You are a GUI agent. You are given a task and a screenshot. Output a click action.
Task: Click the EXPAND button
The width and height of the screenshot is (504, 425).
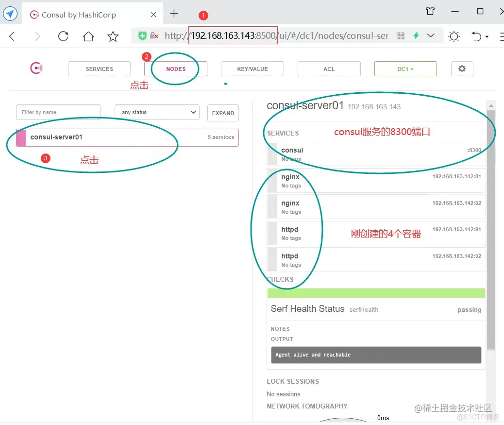coord(223,113)
